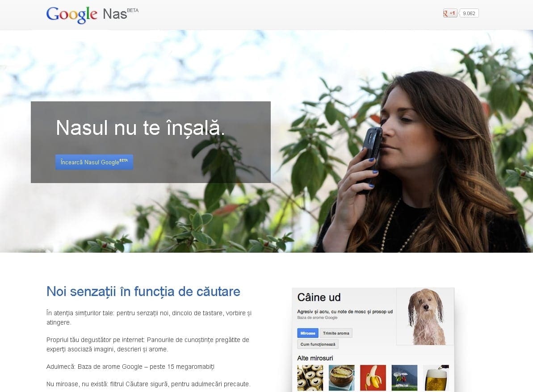Select the beer glass scent thumbnail
The image size is (533, 392).
[436, 378]
